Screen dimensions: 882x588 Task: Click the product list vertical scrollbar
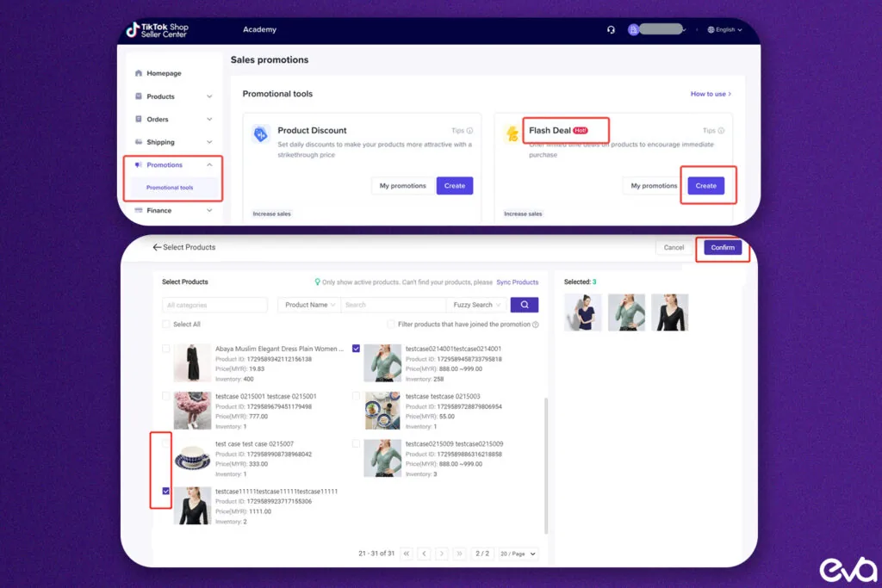pos(545,466)
